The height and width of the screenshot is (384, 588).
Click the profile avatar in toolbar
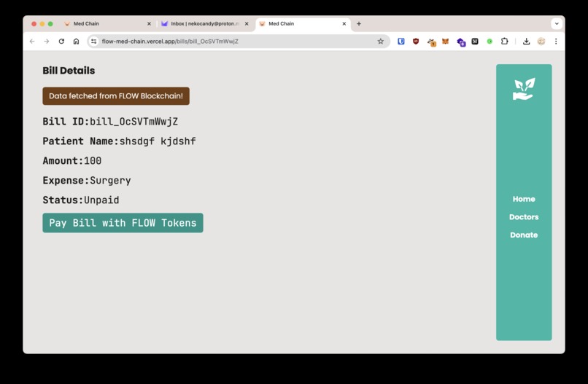coord(541,42)
